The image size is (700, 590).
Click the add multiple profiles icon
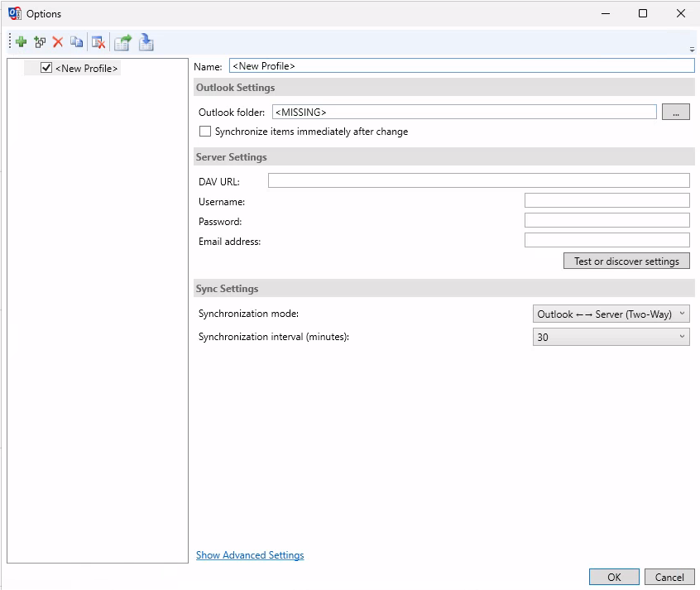(40, 42)
